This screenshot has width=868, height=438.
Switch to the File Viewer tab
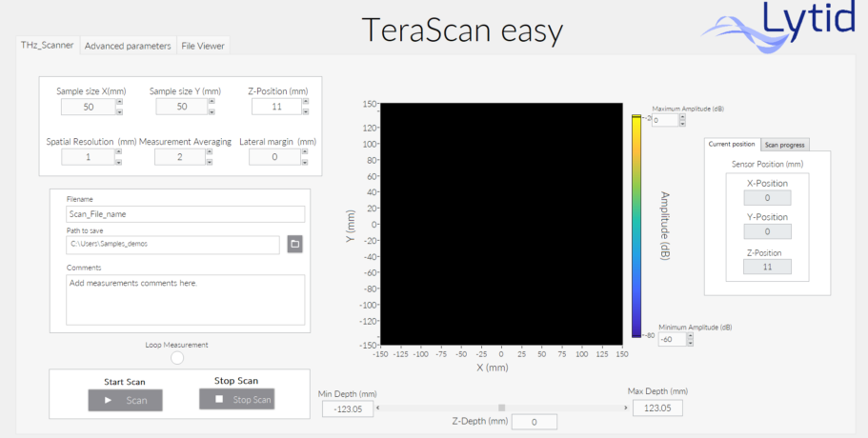(x=203, y=46)
